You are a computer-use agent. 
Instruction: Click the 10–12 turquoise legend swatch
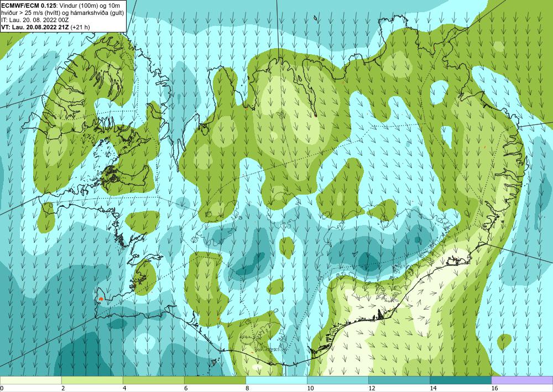(x=338, y=380)
